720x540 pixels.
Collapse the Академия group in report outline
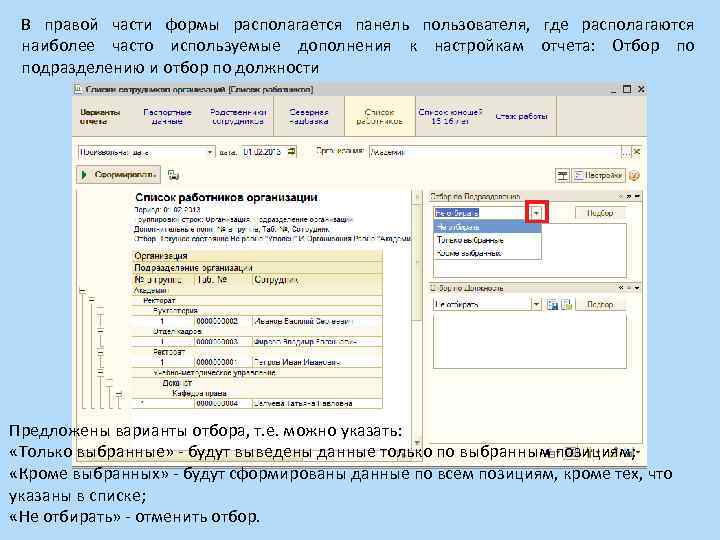click(x=82, y=291)
